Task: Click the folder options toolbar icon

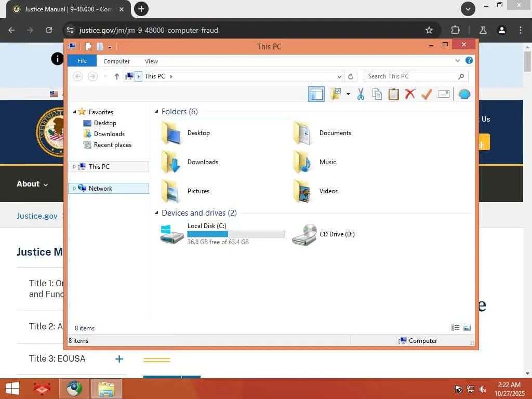Action: pos(336,94)
